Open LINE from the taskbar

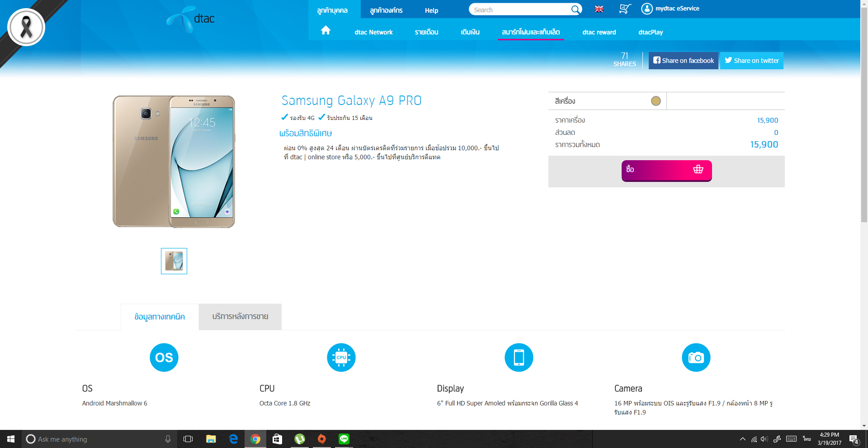click(344, 439)
